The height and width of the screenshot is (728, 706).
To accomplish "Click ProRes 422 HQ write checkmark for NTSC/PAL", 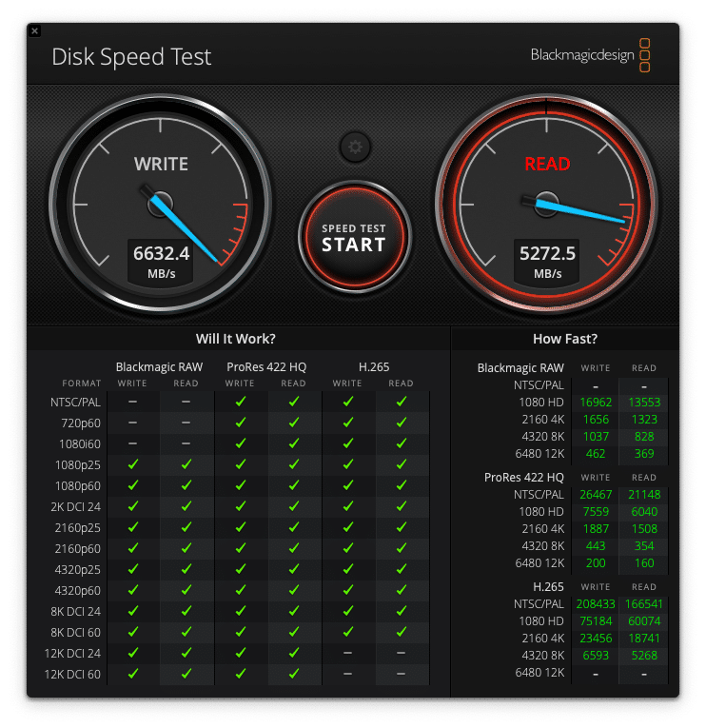I will (x=241, y=402).
